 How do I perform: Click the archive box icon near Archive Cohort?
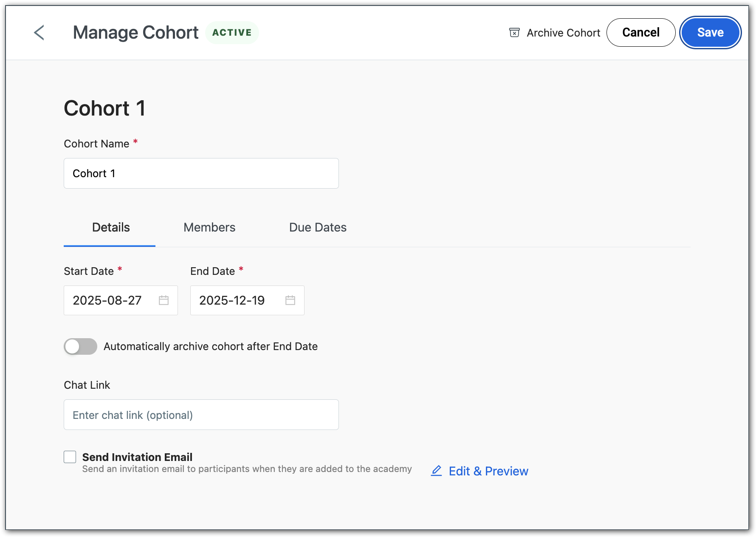514,32
